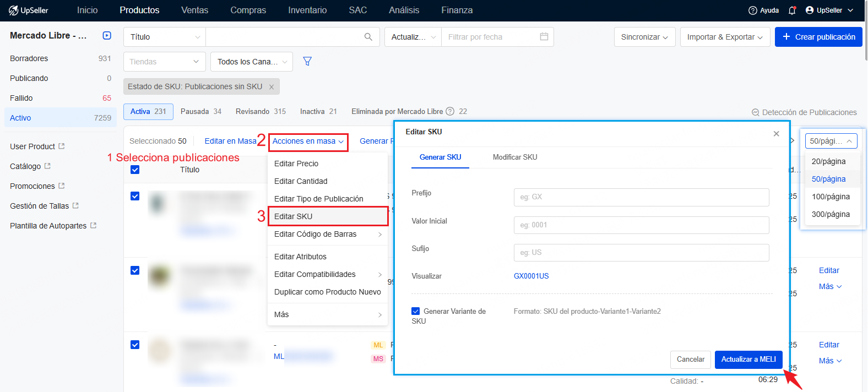Click Editar link on the second row
Viewport: 868px width, 392px height.
(829, 270)
